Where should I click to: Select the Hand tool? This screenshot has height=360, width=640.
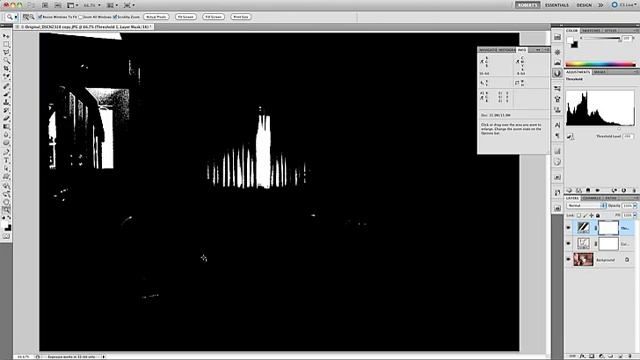click(7, 202)
